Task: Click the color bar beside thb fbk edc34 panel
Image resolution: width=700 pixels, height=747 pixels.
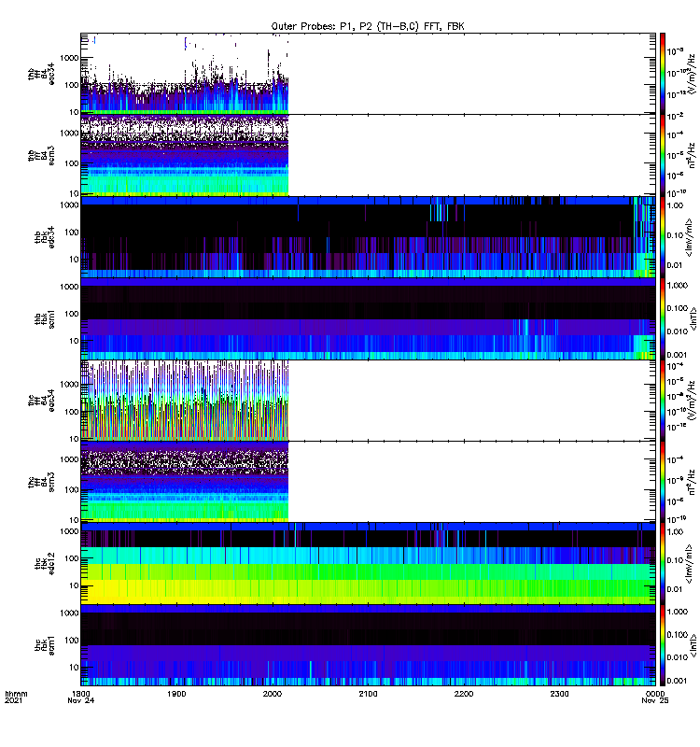Action: tap(663, 237)
